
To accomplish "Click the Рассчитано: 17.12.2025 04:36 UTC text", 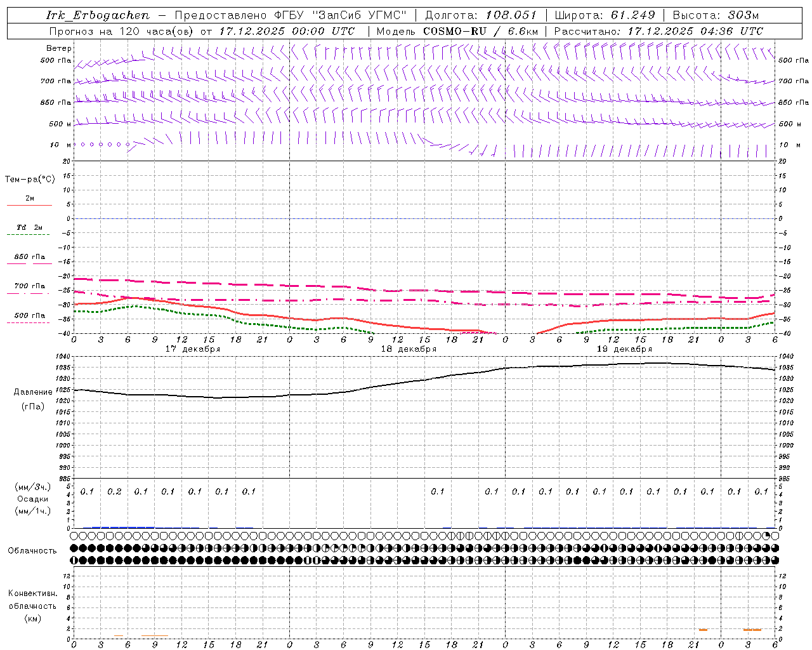I will (x=658, y=31).
